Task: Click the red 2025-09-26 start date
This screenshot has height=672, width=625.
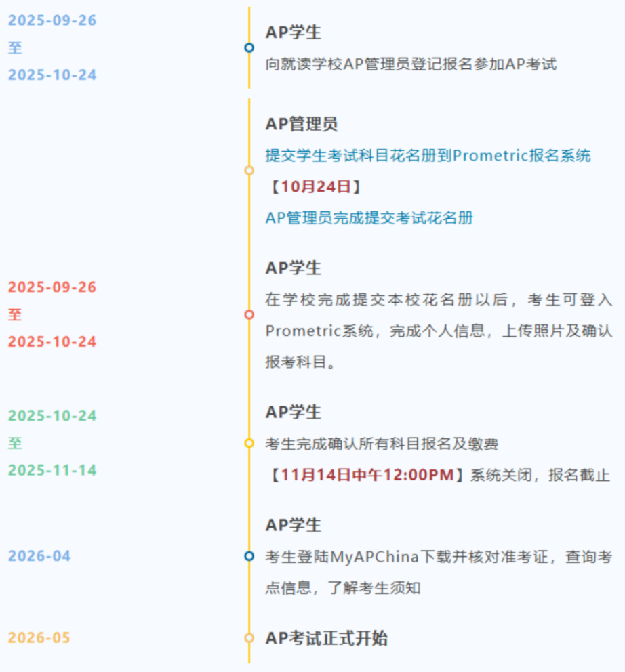Action: (52, 287)
